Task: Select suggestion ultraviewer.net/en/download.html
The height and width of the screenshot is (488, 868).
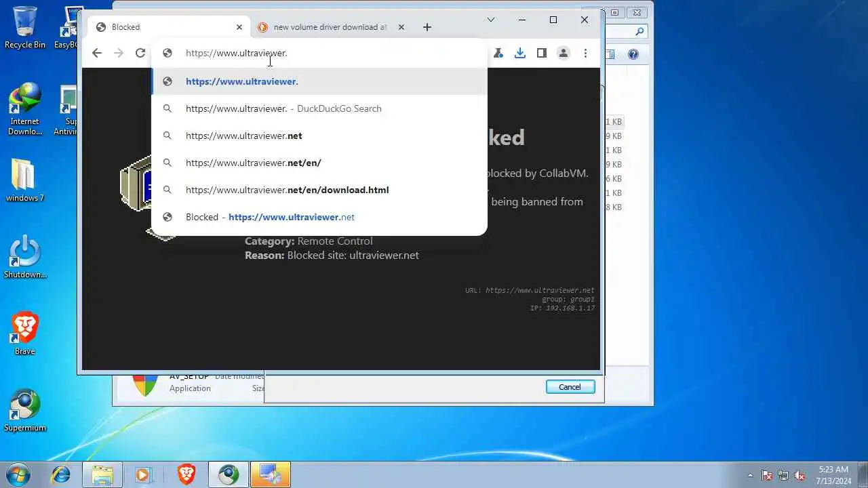Action: (x=319, y=190)
